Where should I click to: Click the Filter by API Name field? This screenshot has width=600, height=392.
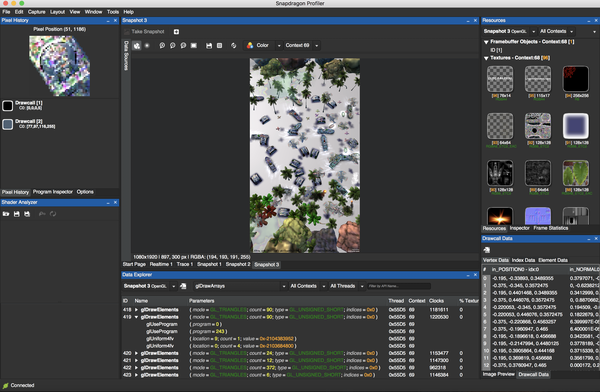(x=399, y=286)
